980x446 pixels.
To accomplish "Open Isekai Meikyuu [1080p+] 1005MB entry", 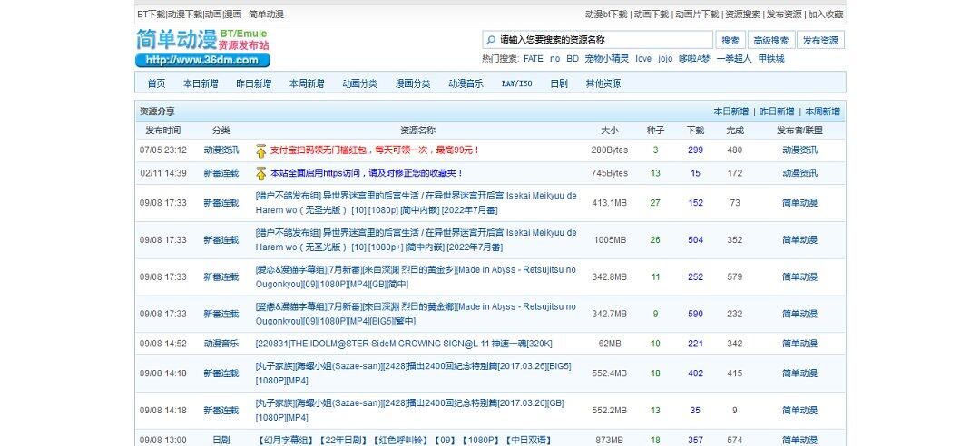I will [x=416, y=240].
